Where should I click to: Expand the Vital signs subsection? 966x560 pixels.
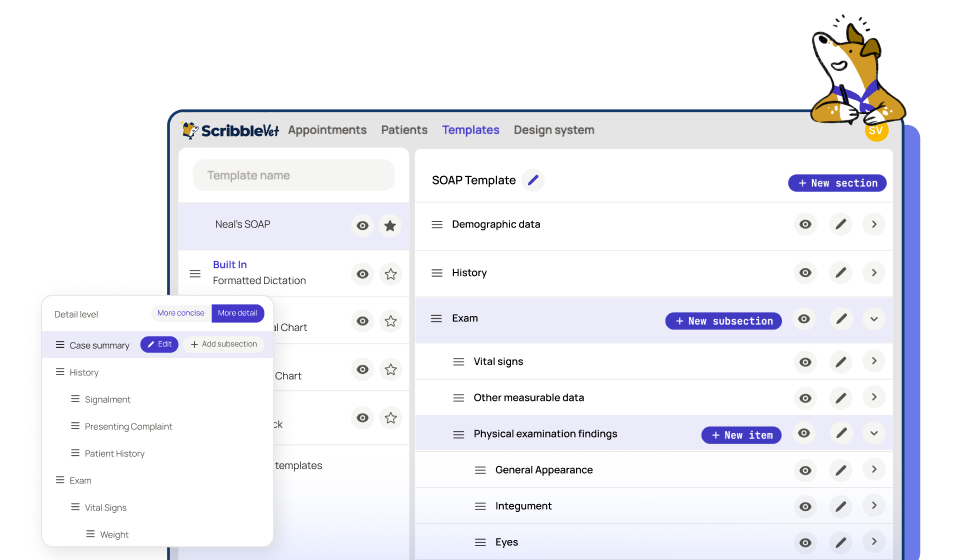[x=874, y=361]
